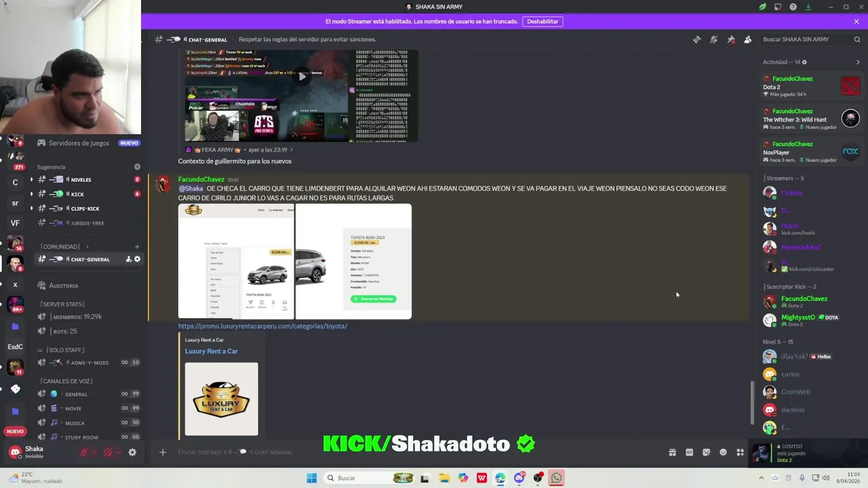The image size is (868, 488).
Task: Open the Toyota Rush 2023 details image
Action: coord(353,261)
